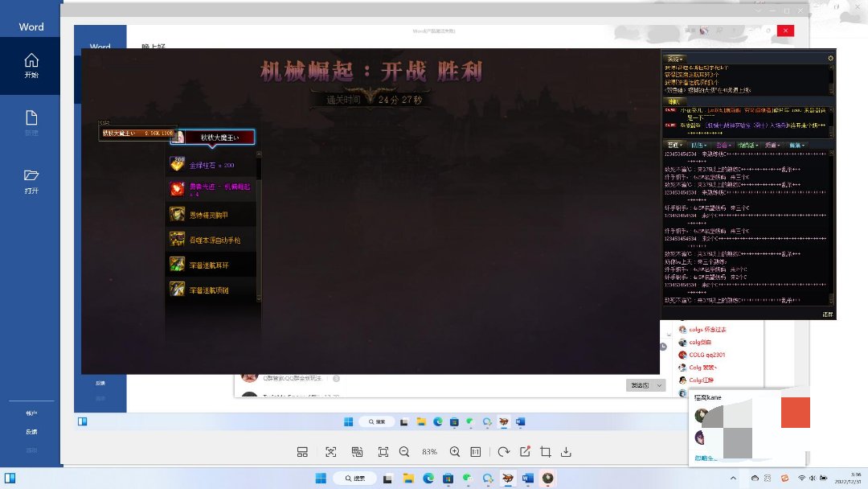
Task: Switch to Word from the bottom taskbar
Action: click(527, 479)
